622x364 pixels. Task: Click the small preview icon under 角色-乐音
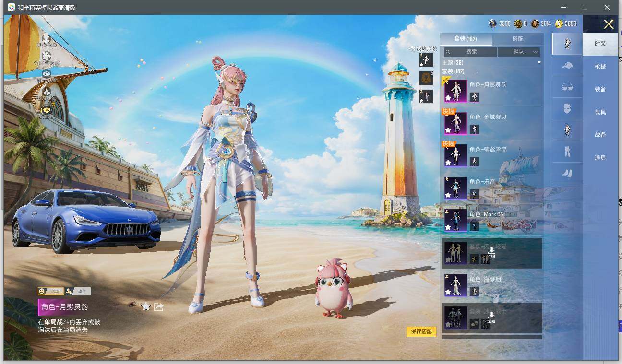coord(474,194)
